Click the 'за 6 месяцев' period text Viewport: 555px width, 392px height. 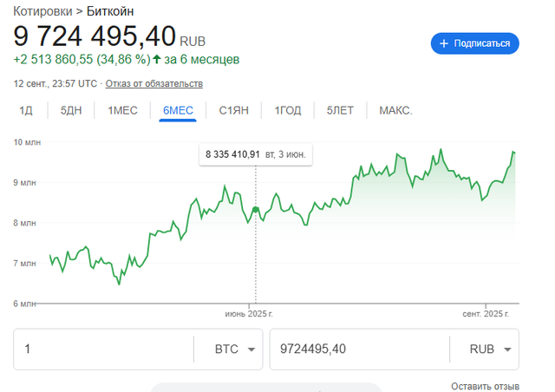[x=202, y=59]
